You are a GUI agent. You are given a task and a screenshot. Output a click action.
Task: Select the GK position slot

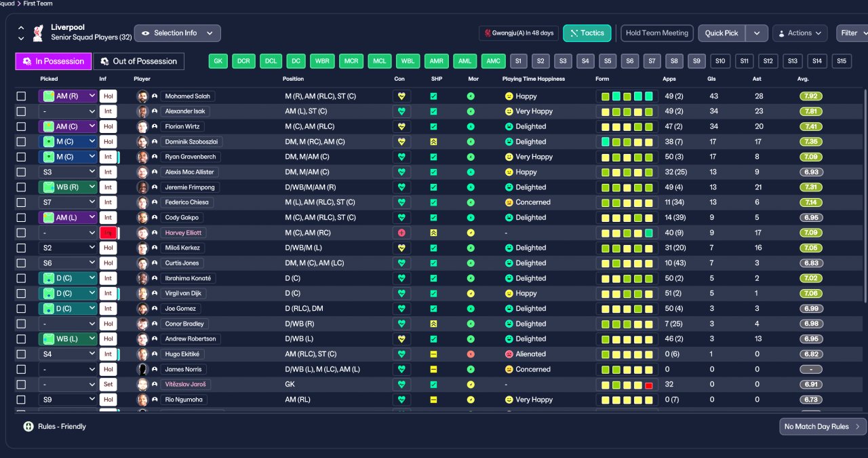tap(218, 61)
